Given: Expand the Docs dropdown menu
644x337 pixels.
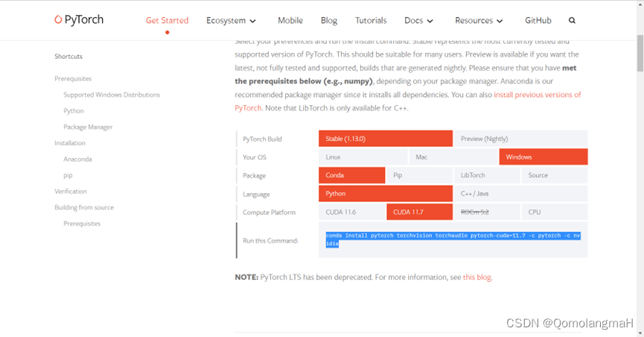Looking at the screenshot, I should (418, 21).
